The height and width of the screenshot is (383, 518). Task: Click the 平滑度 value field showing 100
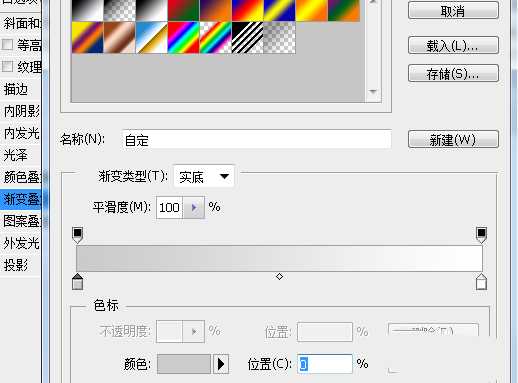point(170,208)
